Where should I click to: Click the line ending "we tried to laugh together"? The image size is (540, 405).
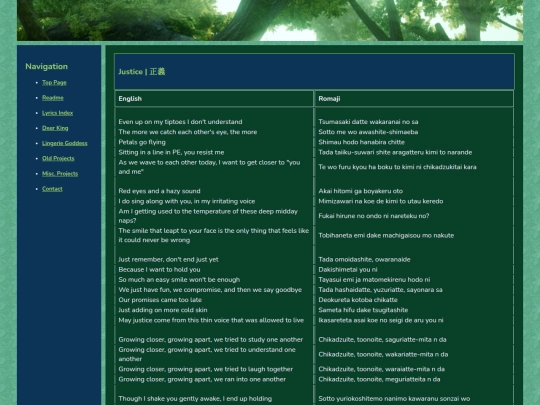(x=206, y=369)
